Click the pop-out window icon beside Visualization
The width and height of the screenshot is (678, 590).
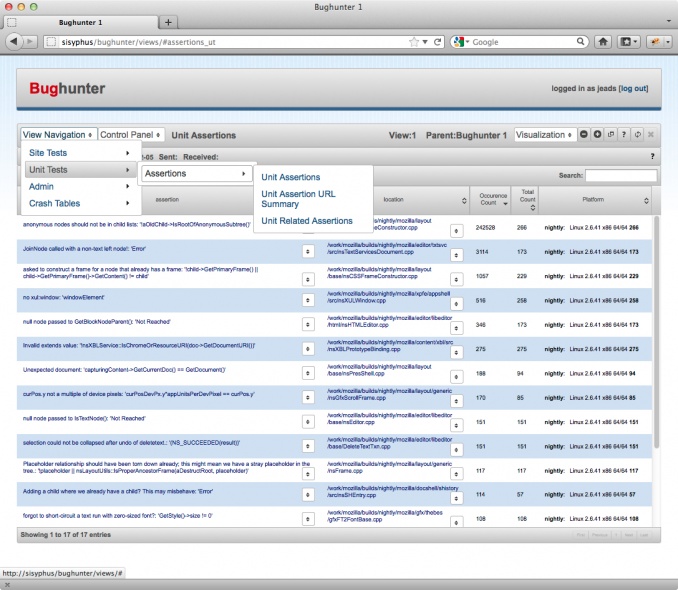[x=611, y=135]
